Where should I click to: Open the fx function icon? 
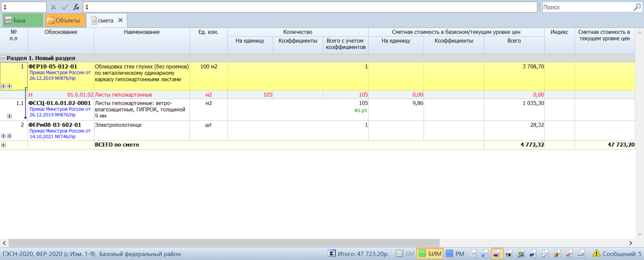(76, 7)
